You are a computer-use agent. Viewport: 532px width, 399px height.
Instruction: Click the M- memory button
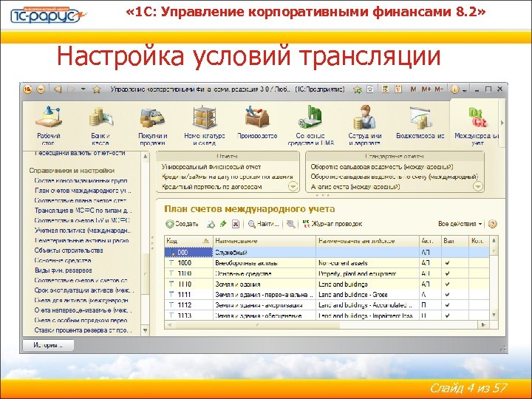click(439, 89)
